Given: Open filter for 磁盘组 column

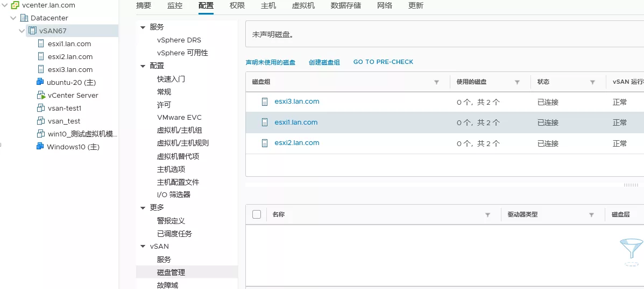Looking at the screenshot, I should click(x=437, y=82).
